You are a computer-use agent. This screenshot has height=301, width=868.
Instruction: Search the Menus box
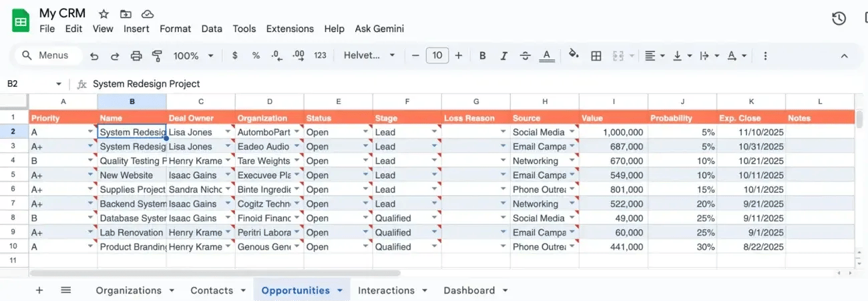tap(47, 56)
